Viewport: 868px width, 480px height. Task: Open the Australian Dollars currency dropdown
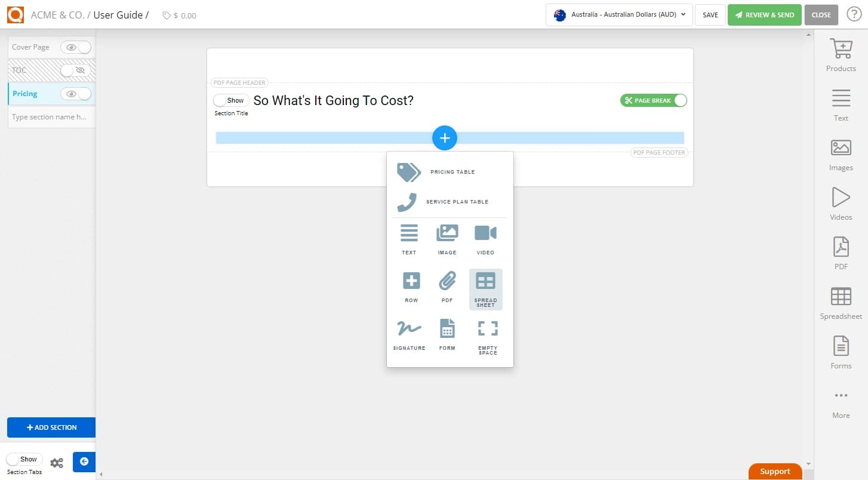[x=618, y=15]
